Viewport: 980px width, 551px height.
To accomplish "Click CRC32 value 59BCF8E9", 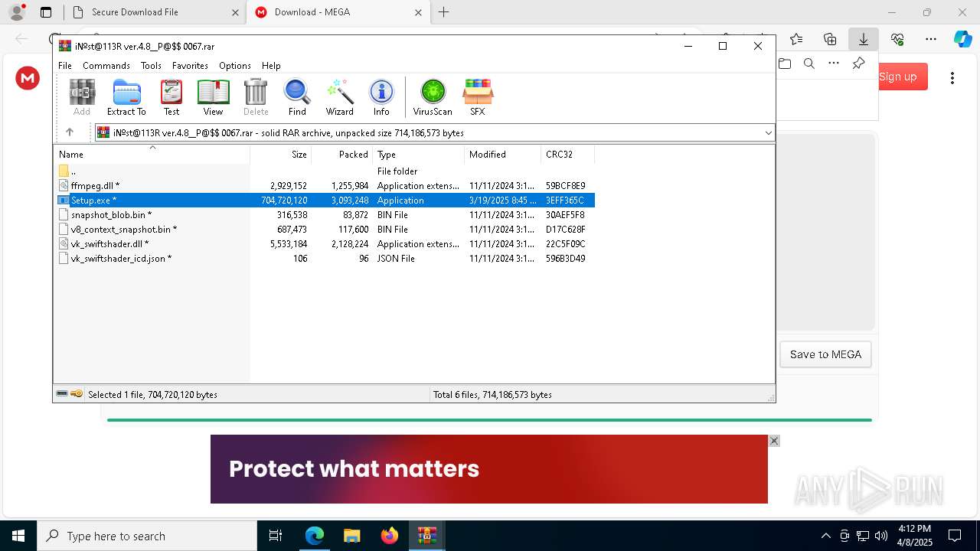I will point(566,186).
